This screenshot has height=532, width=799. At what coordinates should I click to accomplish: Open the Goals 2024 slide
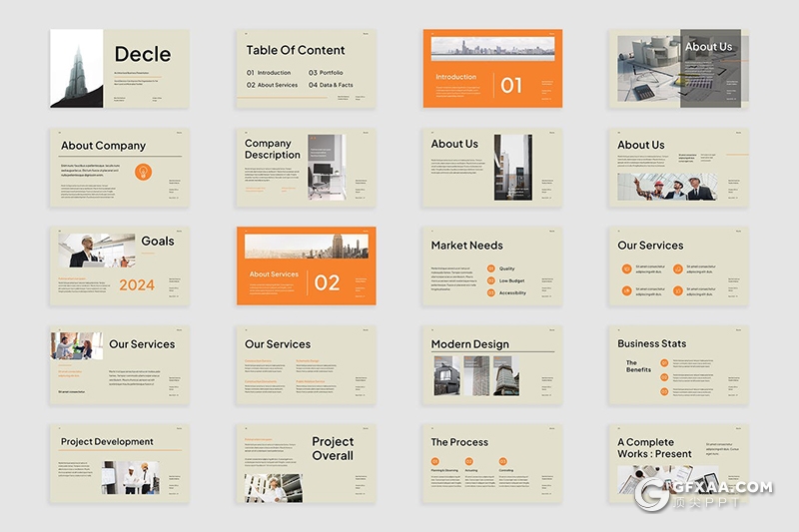[119, 266]
